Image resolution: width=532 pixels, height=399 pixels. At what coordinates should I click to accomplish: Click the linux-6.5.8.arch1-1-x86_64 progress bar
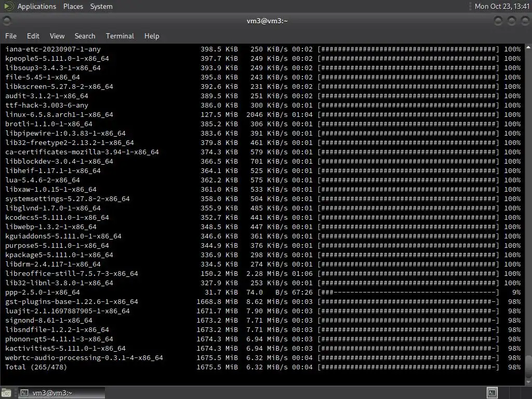[x=408, y=115]
